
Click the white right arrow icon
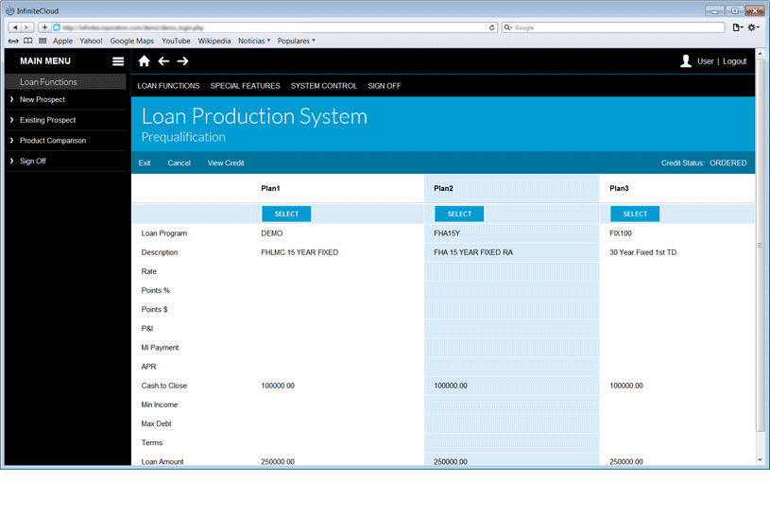pos(183,61)
